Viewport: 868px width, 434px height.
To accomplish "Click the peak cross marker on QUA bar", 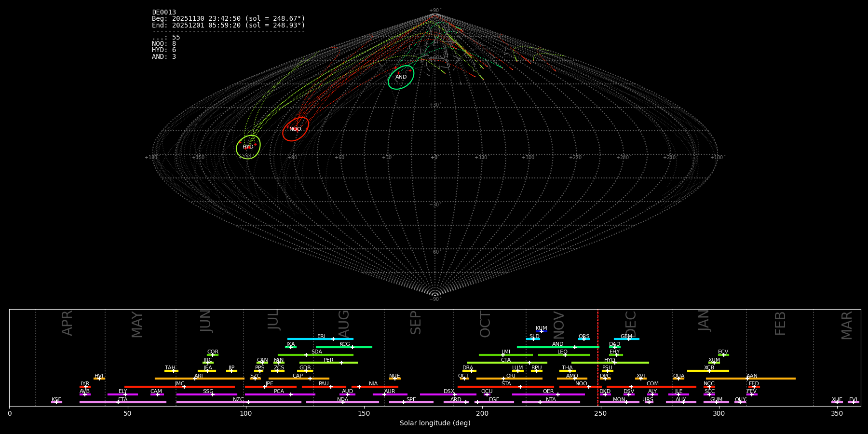I will 678,379.
